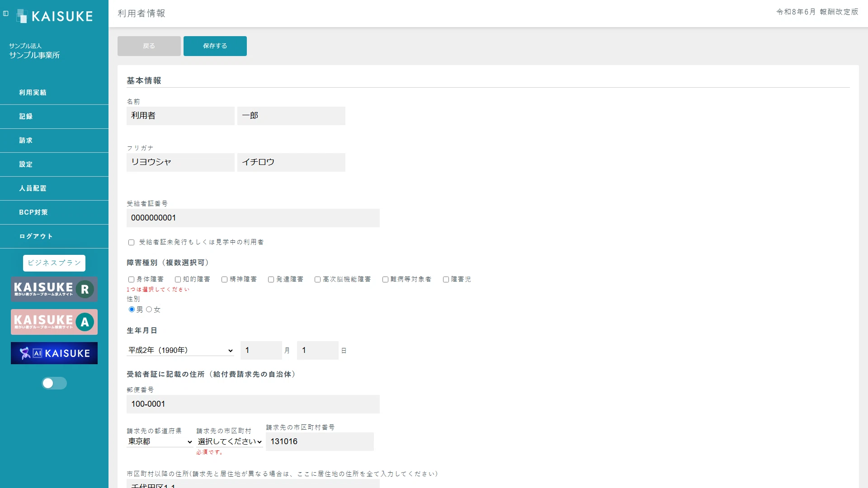Open the KAISUKE R banner

[x=54, y=289]
